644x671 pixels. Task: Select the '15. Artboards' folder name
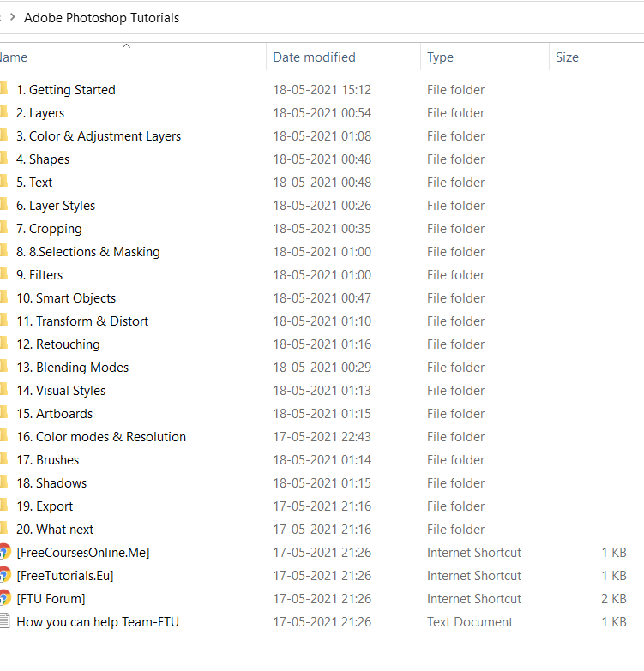pos(54,413)
